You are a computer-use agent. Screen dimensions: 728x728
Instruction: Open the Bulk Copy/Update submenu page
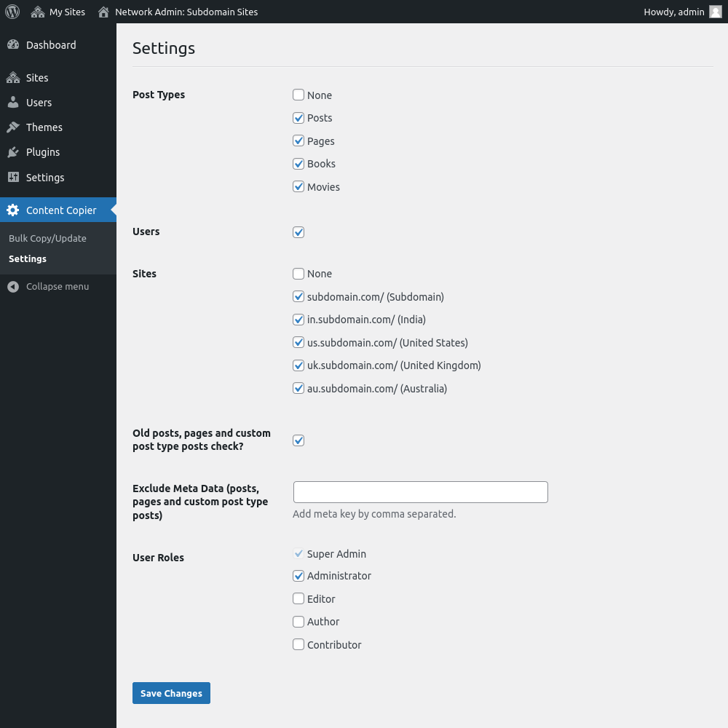(47, 238)
